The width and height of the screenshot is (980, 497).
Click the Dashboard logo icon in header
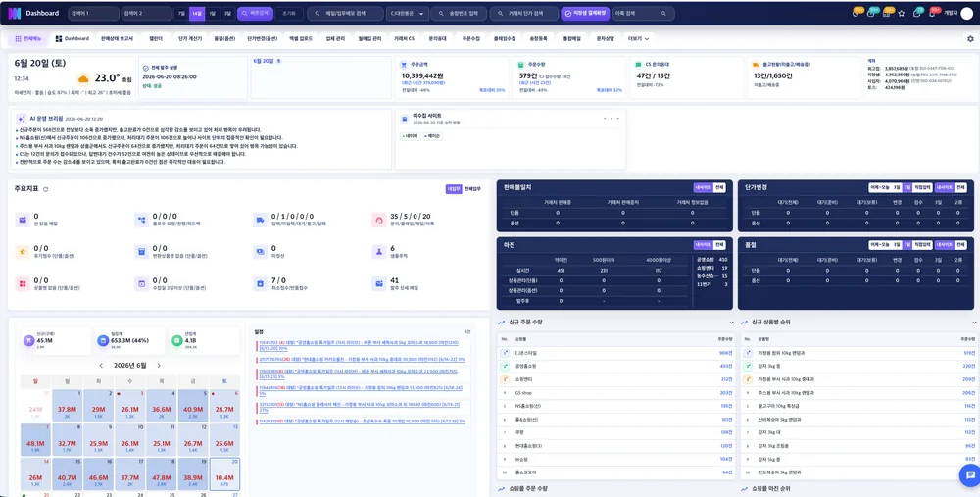coord(15,13)
